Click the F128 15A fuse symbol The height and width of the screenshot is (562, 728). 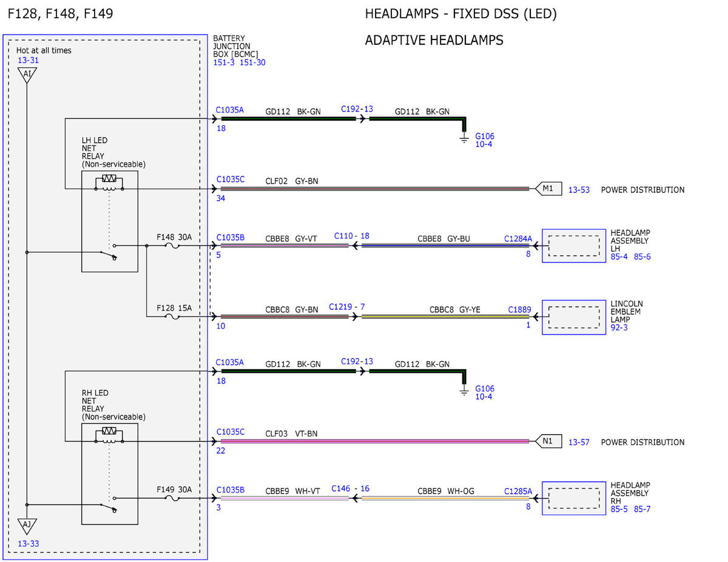pyautogui.click(x=173, y=316)
